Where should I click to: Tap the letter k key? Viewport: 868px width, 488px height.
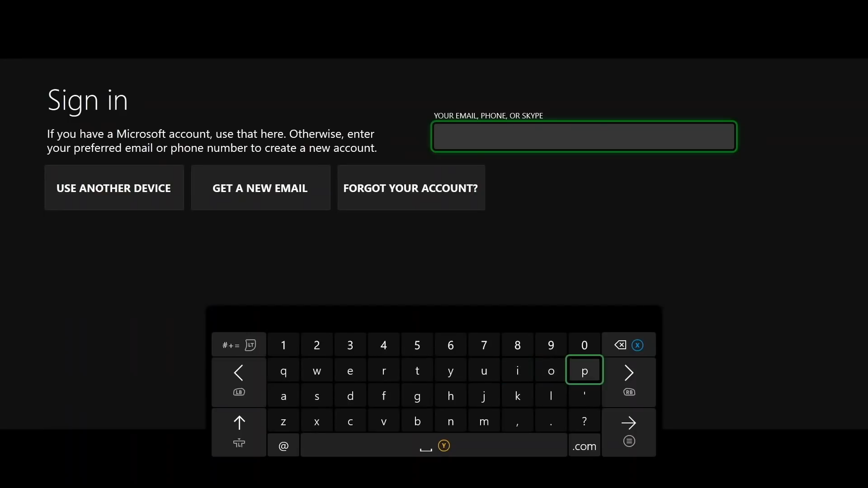[518, 396]
